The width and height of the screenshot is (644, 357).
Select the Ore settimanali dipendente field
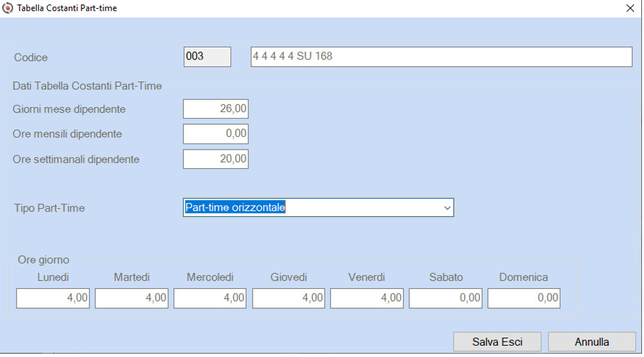(x=216, y=159)
